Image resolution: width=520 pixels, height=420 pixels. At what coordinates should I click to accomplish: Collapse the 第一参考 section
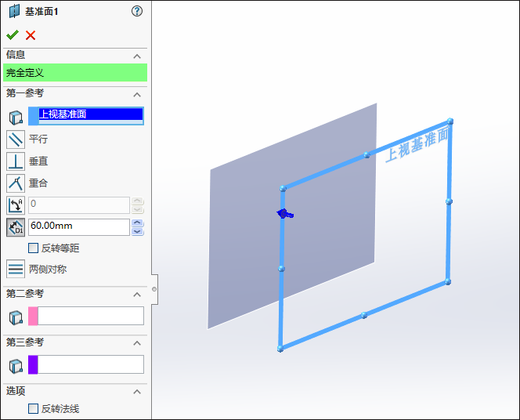point(137,95)
